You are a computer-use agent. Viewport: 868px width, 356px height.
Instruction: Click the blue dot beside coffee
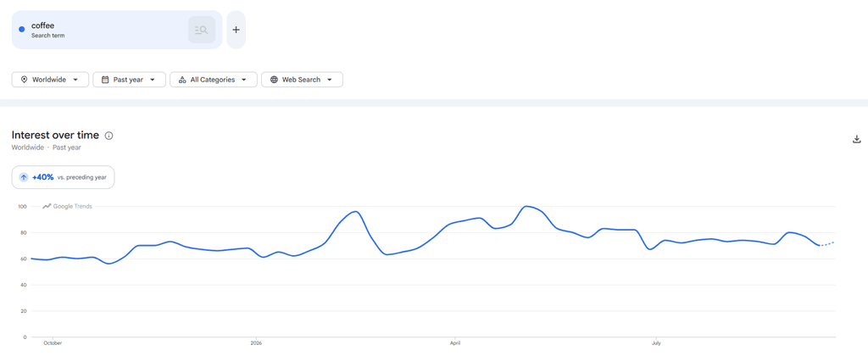point(21,30)
